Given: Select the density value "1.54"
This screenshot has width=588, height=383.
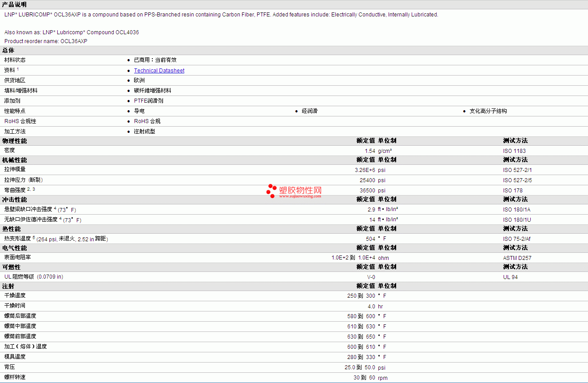Looking at the screenshot, I should (370, 151).
